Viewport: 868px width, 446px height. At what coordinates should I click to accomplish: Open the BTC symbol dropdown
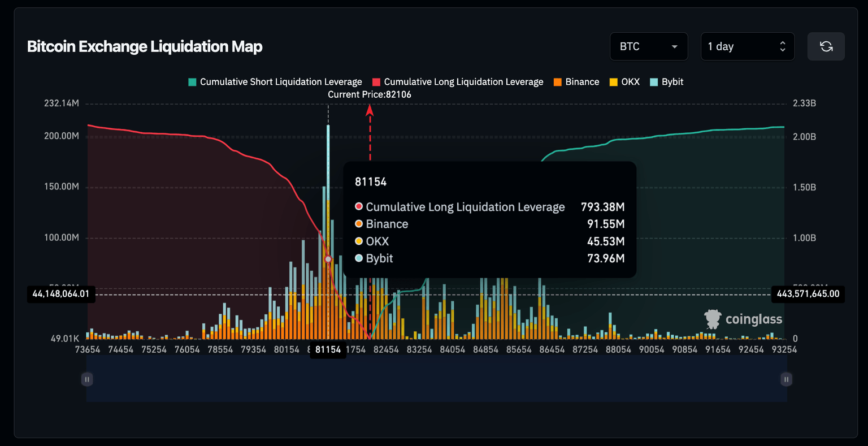coord(649,46)
